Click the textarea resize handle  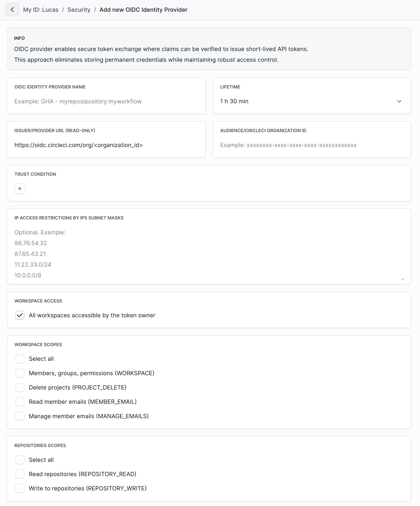(403, 279)
